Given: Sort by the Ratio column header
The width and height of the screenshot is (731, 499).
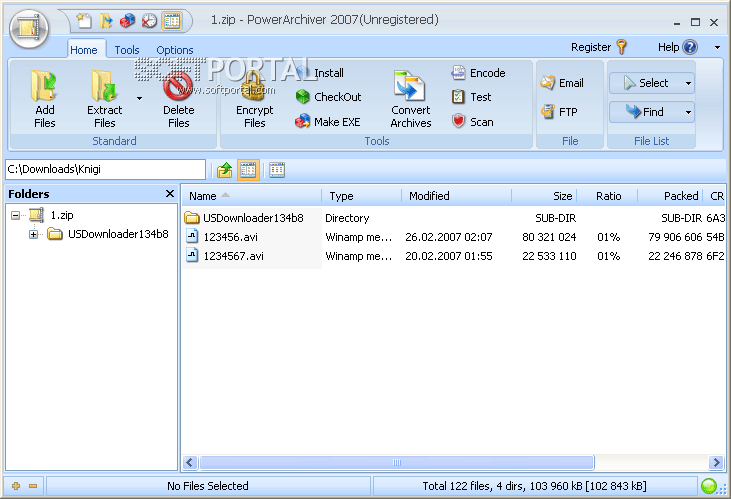Looking at the screenshot, I should pyautogui.click(x=608, y=196).
